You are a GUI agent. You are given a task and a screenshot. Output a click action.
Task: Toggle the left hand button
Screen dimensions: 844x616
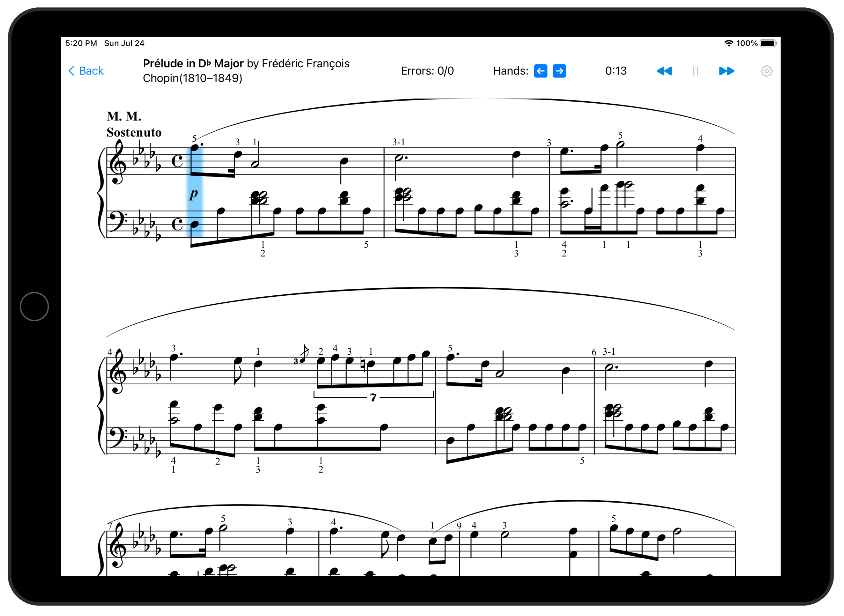(x=541, y=71)
